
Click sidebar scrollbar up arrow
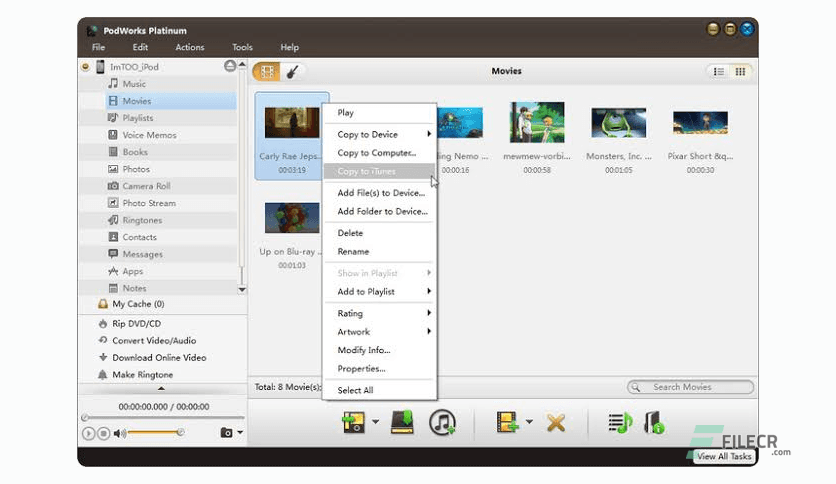(x=242, y=64)
